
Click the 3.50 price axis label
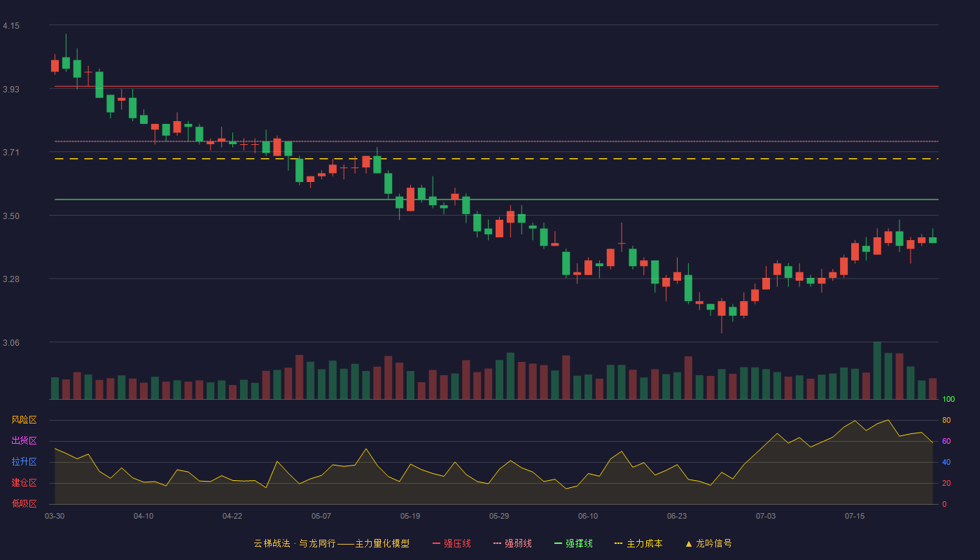pos(11,216)
